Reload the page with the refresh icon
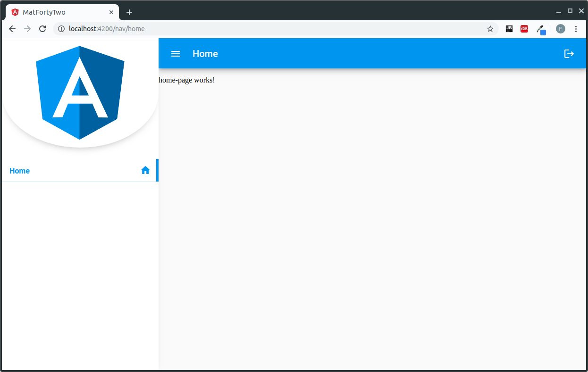Viewport: 588px width, 372px height. click(42, 29)
